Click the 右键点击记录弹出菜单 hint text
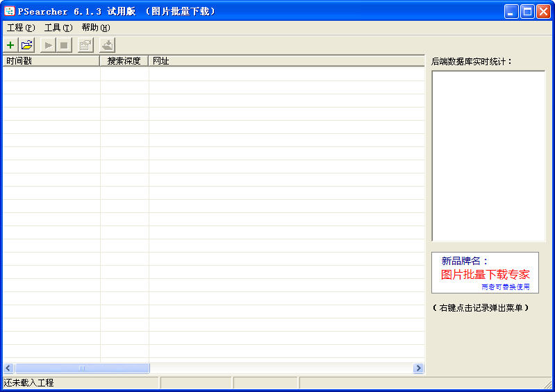The width and height of the screenshot is (555, 392). pos(481,308)
